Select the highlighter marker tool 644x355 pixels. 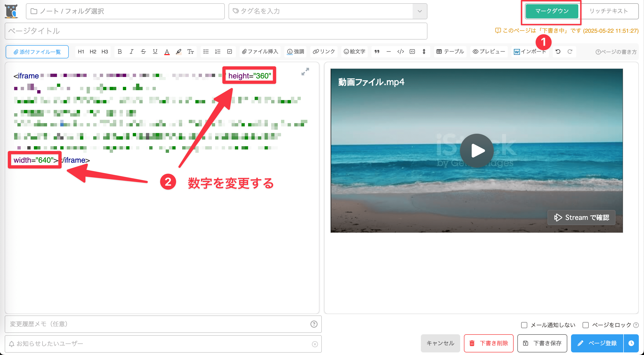(x=178, y=52)
